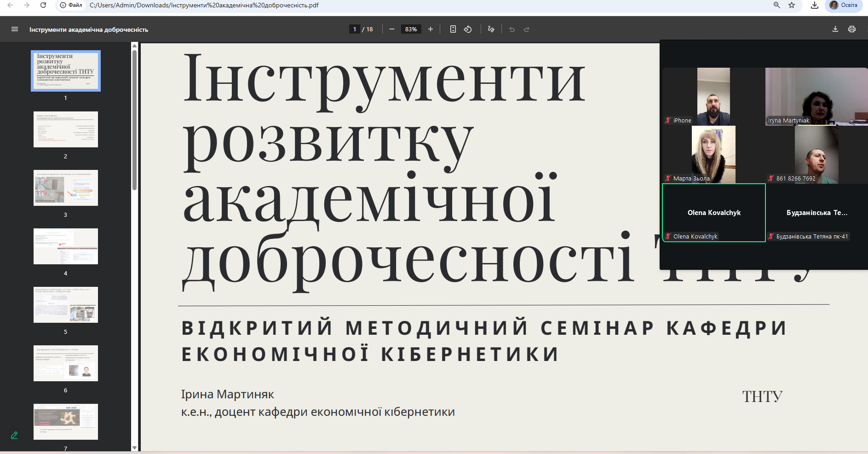868x454 pixels.
Task: Click the page number input field
Action: (354, 29)
